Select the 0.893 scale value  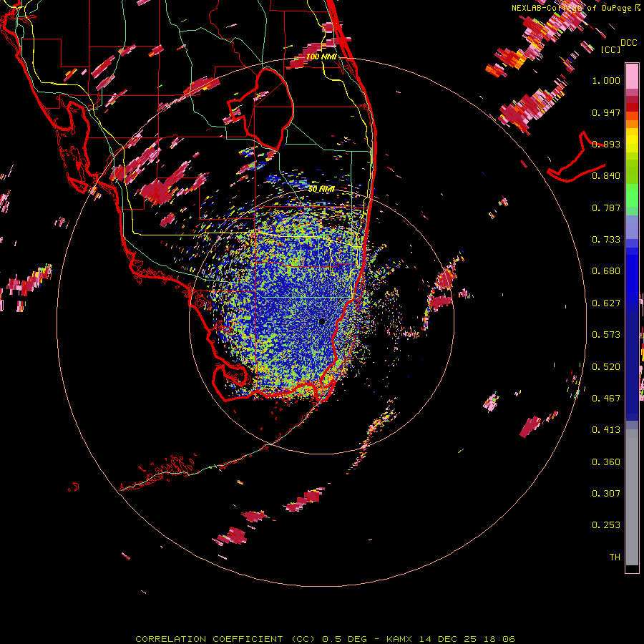(606, 144)
